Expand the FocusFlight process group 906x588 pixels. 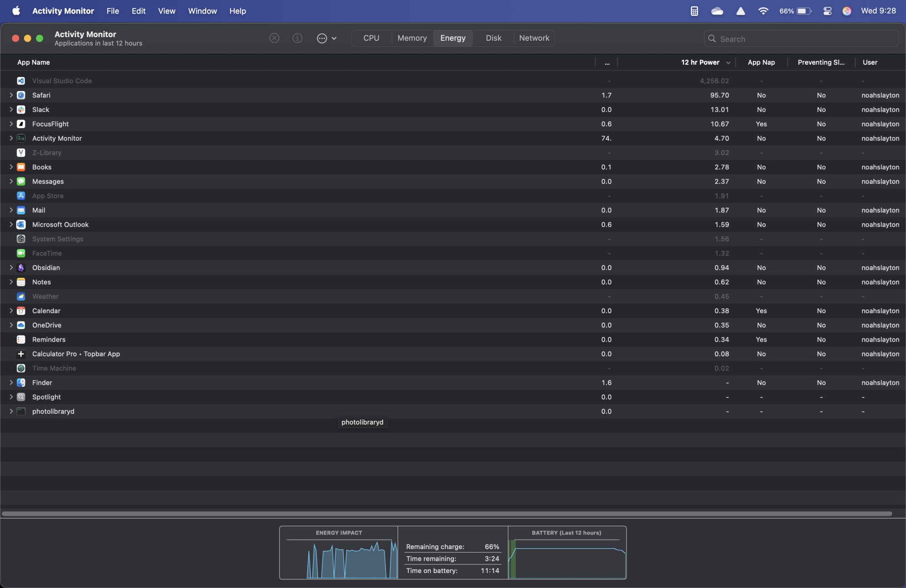click(11, 124)
